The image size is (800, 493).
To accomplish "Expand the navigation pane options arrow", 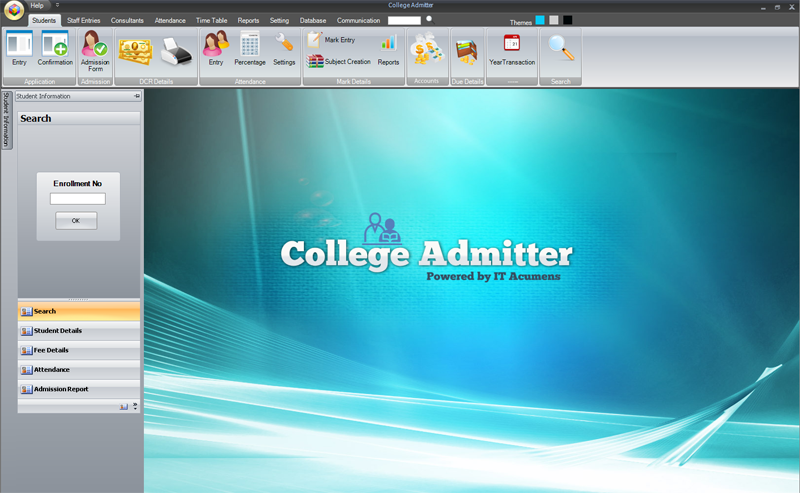I will [135, 406].
